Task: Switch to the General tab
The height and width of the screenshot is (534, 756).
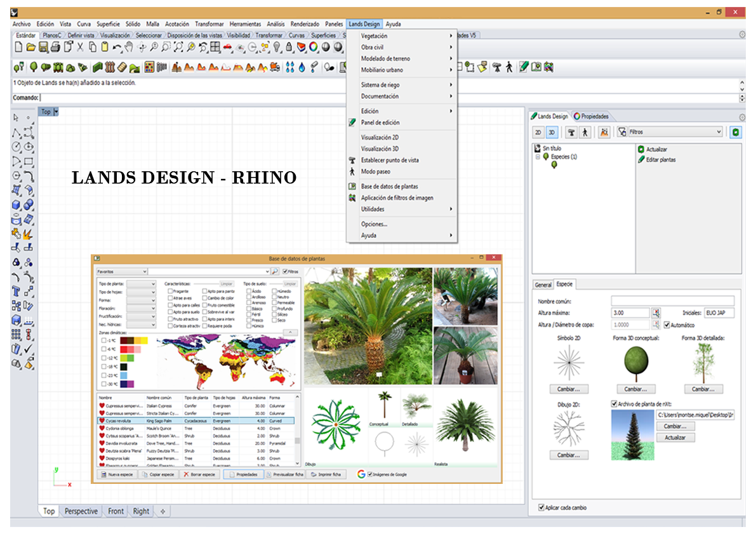Action: [x=543, y=285]
